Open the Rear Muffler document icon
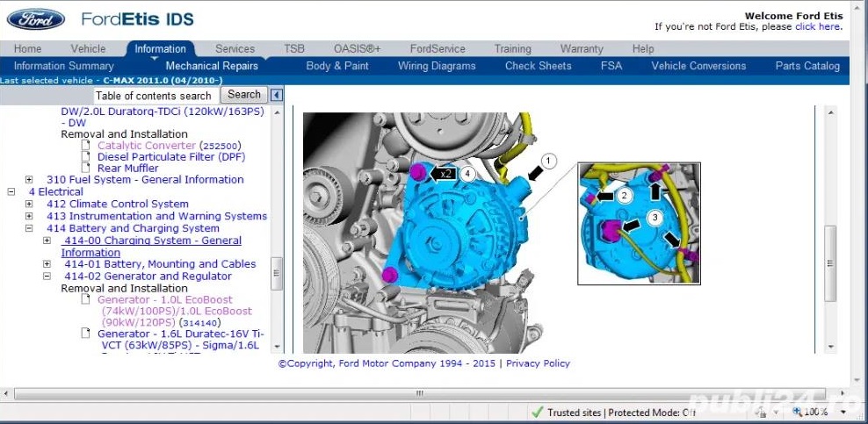The height and width of the screenshot is (424, 868). 86,168
